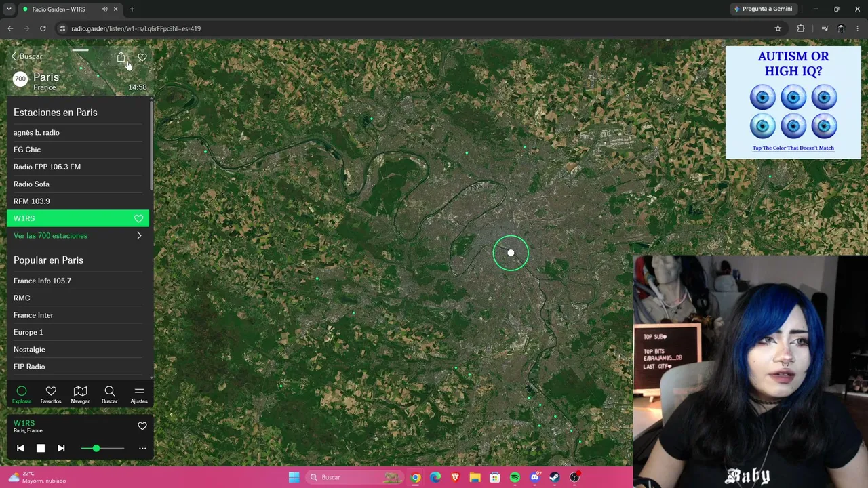Open a new browser tab

(132, 9)
